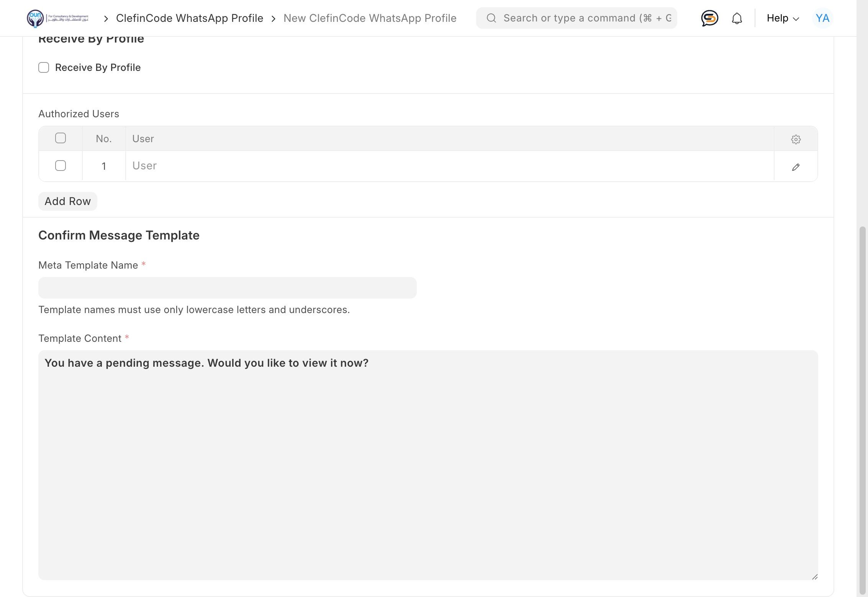This screenshot has height=597, width=868.
Task: Click New ClefinCode WhatsApp Profile breadcrumb
Action: pos(370,18)
